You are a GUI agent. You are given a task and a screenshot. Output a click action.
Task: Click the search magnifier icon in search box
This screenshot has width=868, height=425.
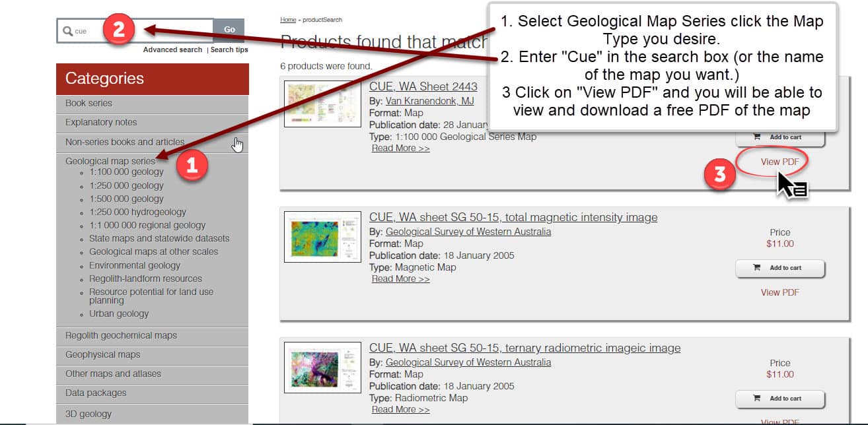click(67, 31)
